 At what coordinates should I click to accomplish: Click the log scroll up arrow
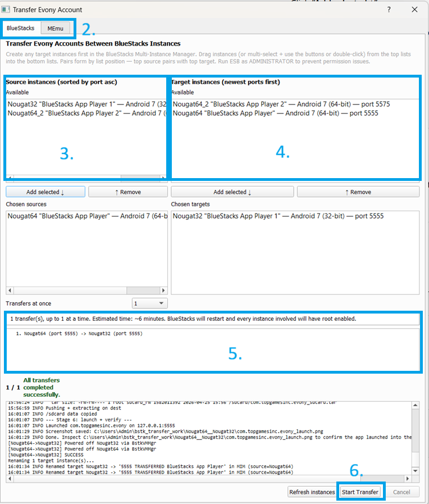point(415,405)
